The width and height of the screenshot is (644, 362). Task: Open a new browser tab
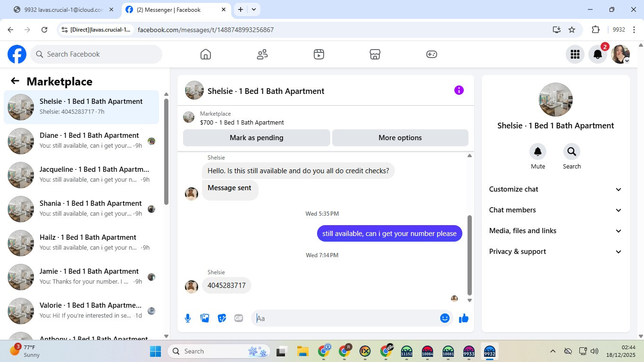(x=241, y=9)
